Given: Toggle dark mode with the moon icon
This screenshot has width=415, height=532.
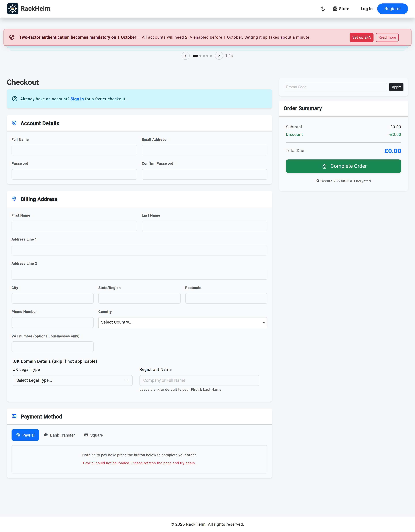Looking at the screenshot, I should click(323, 9).
